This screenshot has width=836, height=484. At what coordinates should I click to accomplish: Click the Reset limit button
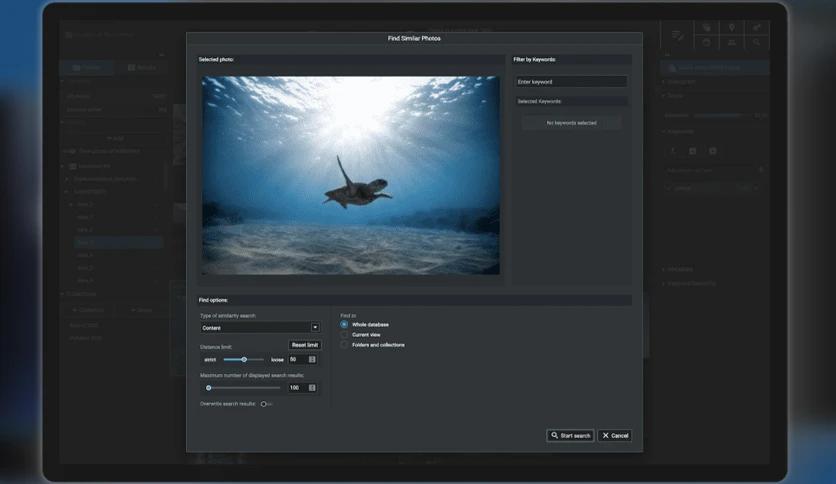[304, 345]
